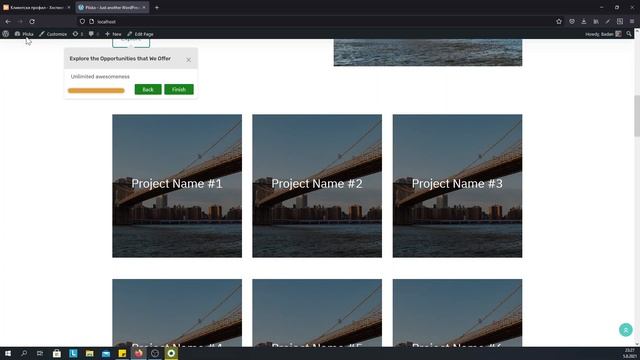The width and height of the screenshot is (640, 360).
Task: Click the orange tour progress bar
Action: click(96, 91)
